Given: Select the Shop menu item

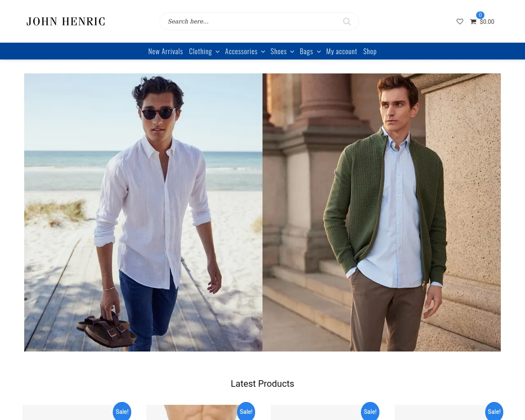Looking at the screenshot, I should click(370, 52).
